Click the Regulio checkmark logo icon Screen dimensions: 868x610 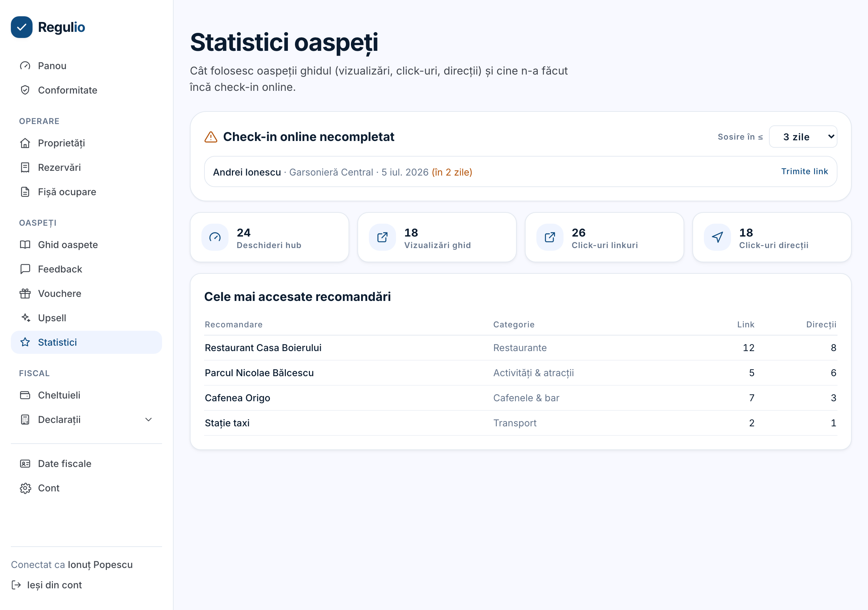(x=22, y=27)
